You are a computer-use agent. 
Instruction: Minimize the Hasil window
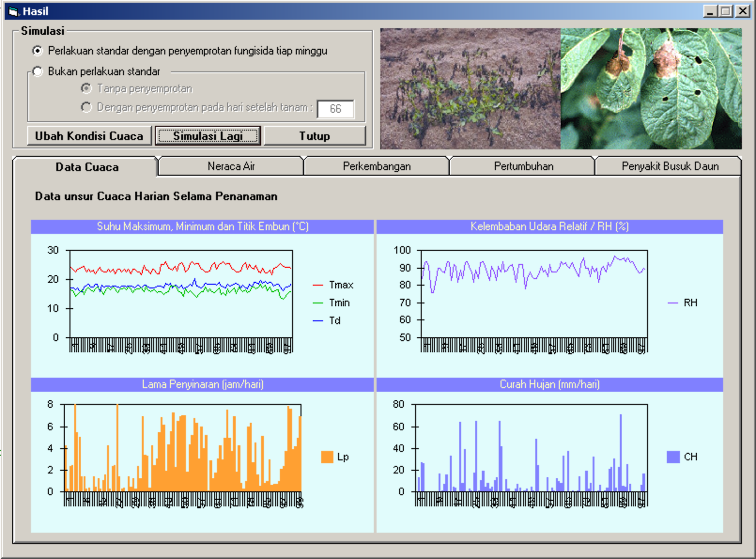[710, 11]
